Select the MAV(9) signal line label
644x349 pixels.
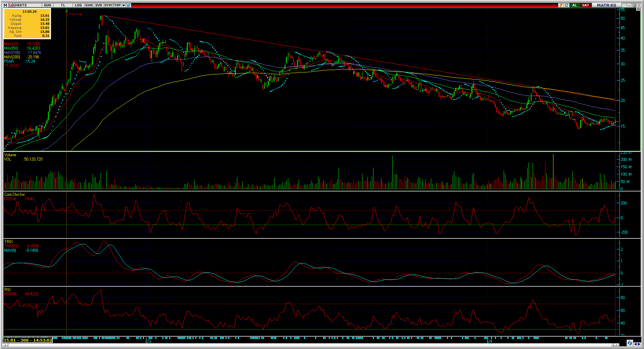click(10, 250)
